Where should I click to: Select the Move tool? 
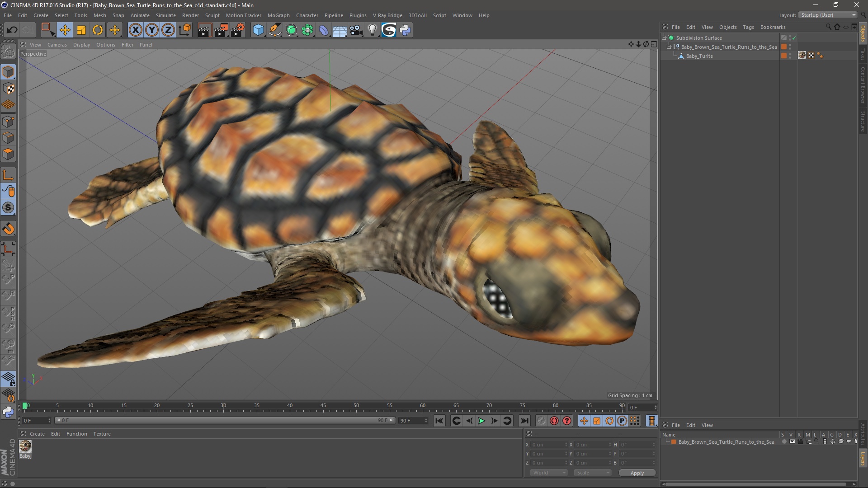click(x=65, y=30)
